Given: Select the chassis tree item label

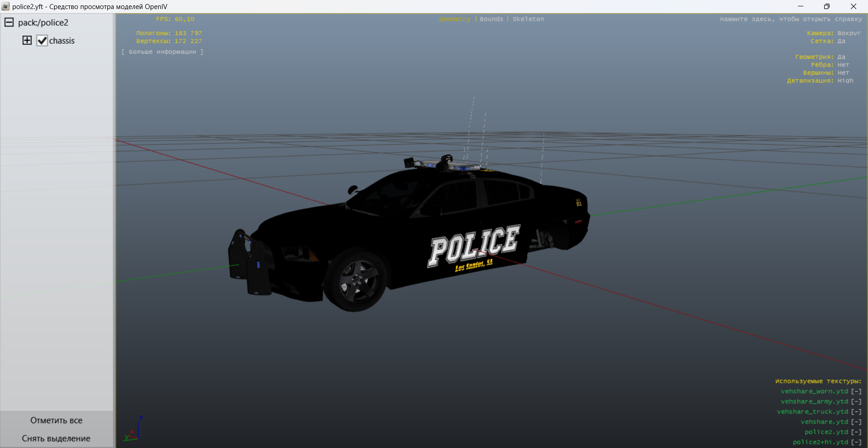Looking at the screenshot, I should pyautogui.click(x=62, y=41).
